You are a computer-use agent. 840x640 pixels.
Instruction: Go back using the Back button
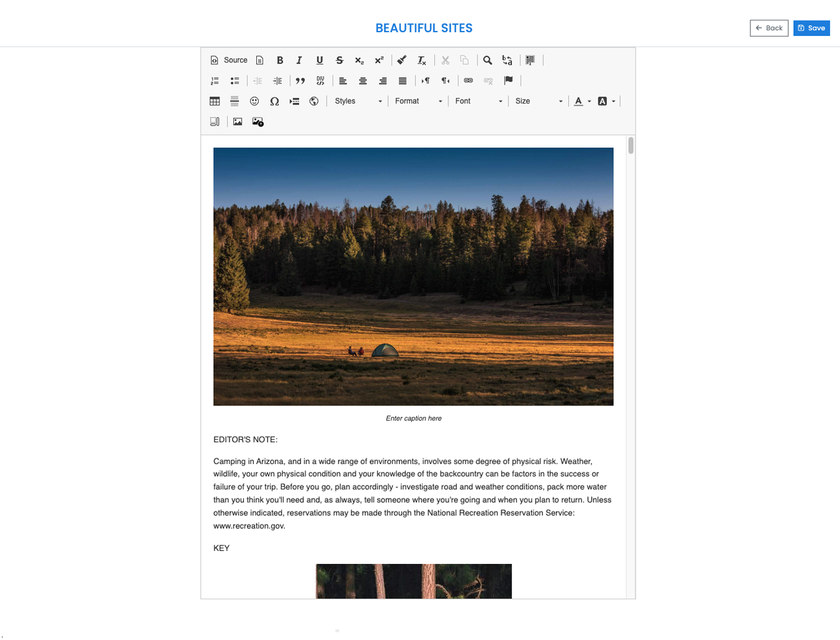point(769,28)
